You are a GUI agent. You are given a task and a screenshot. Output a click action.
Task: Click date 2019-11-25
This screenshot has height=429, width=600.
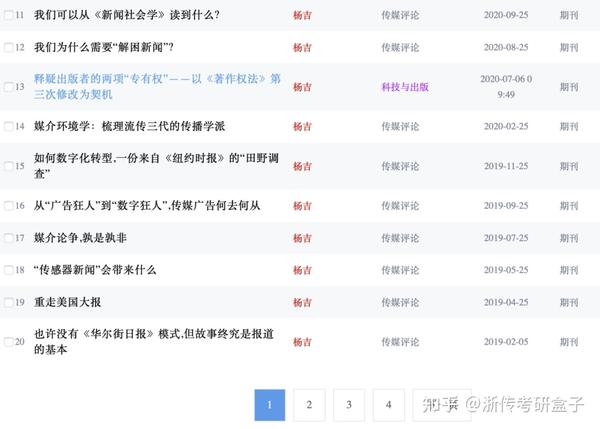coord(506,166)
